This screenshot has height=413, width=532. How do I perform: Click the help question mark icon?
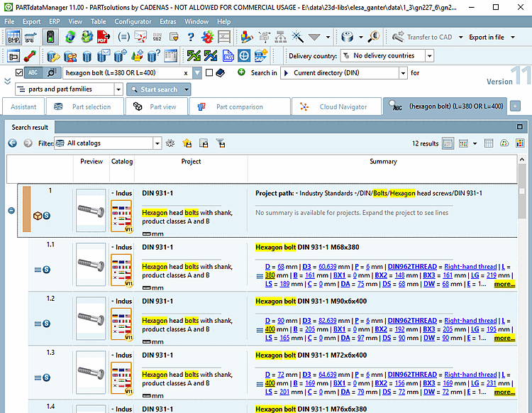click(x=190, y=37)
